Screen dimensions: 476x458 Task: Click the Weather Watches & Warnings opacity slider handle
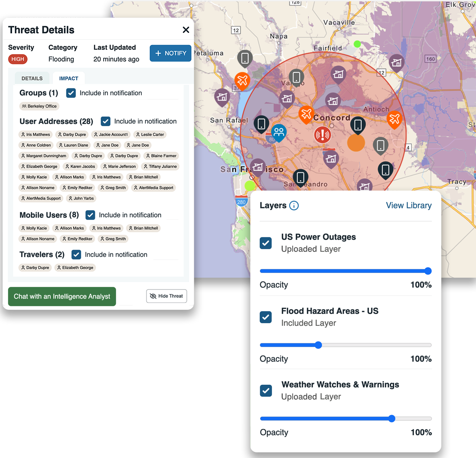[x=391, y=419]
